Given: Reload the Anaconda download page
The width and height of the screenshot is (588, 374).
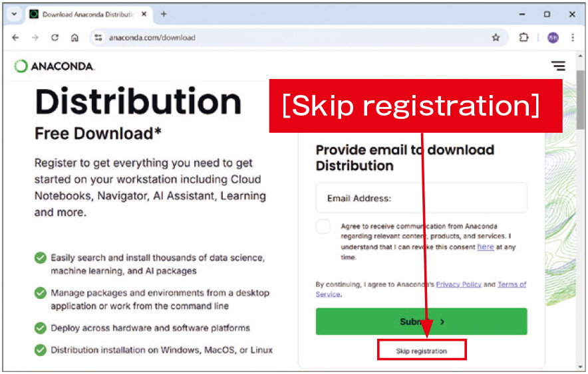Looking at the screenshot, I should (x=55, y=38).
